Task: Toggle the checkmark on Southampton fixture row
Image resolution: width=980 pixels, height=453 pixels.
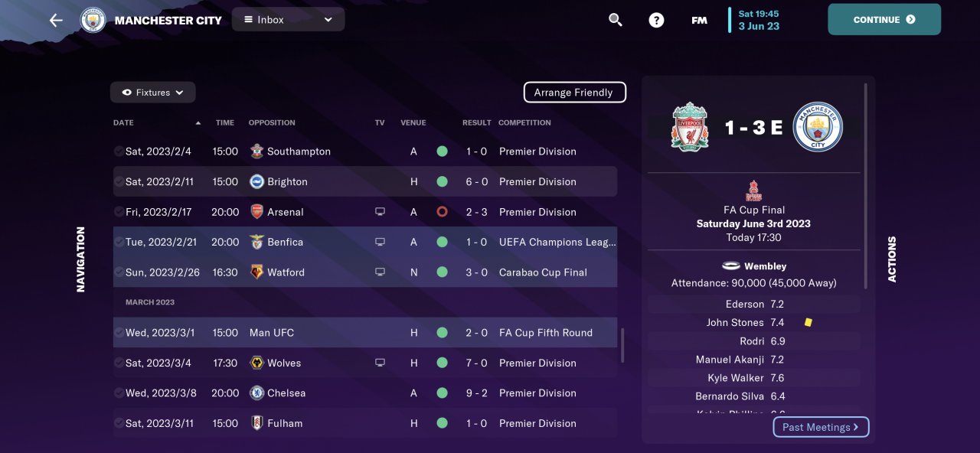Action: click(x=119, y=152)
